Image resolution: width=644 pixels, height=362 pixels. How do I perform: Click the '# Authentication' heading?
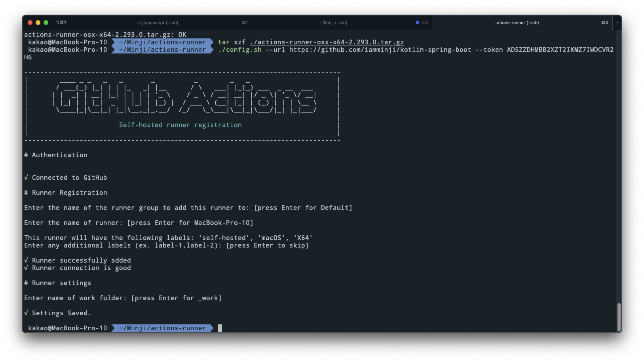[56, 155]
